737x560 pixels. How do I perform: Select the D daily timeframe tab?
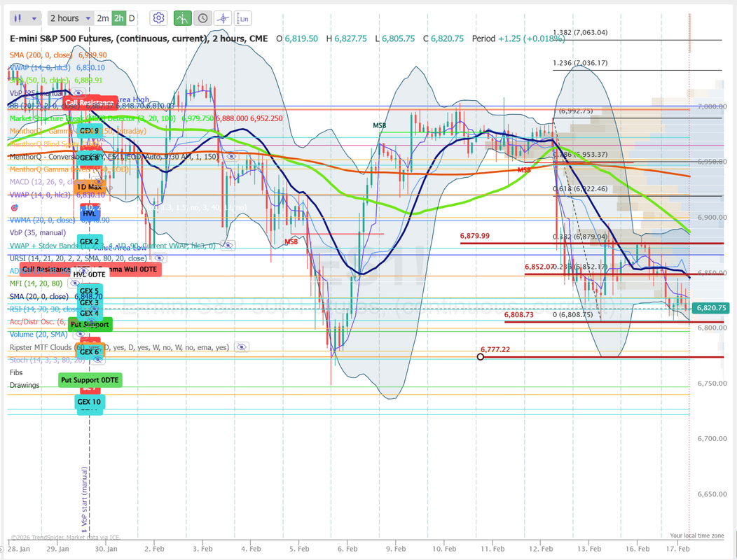click(132, 18)
